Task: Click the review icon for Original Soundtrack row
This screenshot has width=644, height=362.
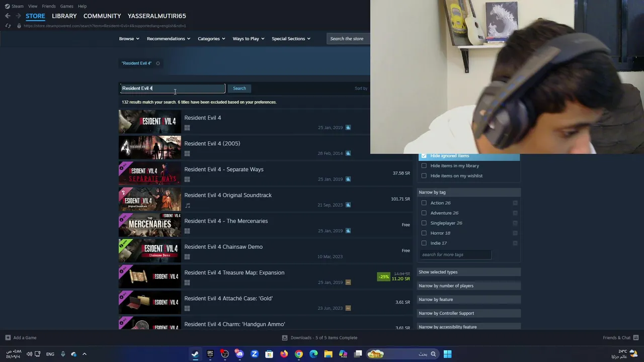Action: (x=348, y=205)
